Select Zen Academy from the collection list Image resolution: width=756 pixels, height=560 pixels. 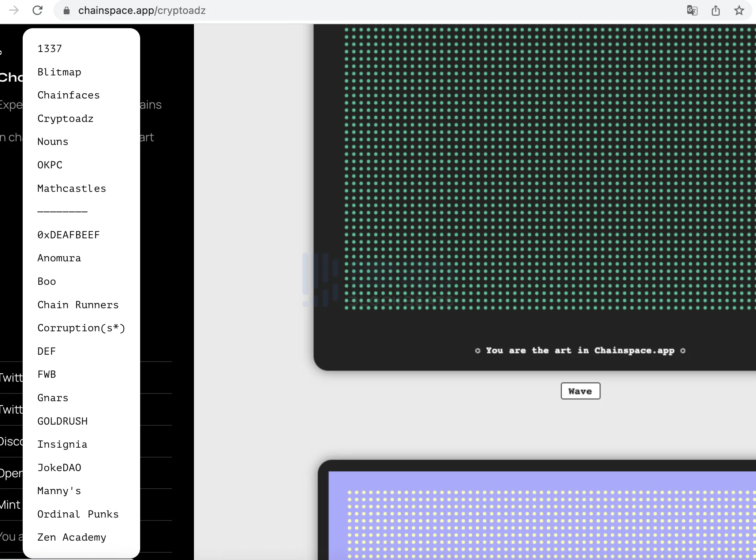[x=72, y=537]
